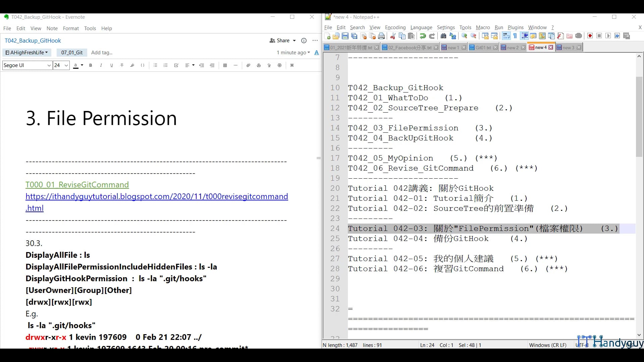Screen dimensions: 644x362
Task: Open the ithandyguytutorial blogspot hyperlink
Action: 157,196
